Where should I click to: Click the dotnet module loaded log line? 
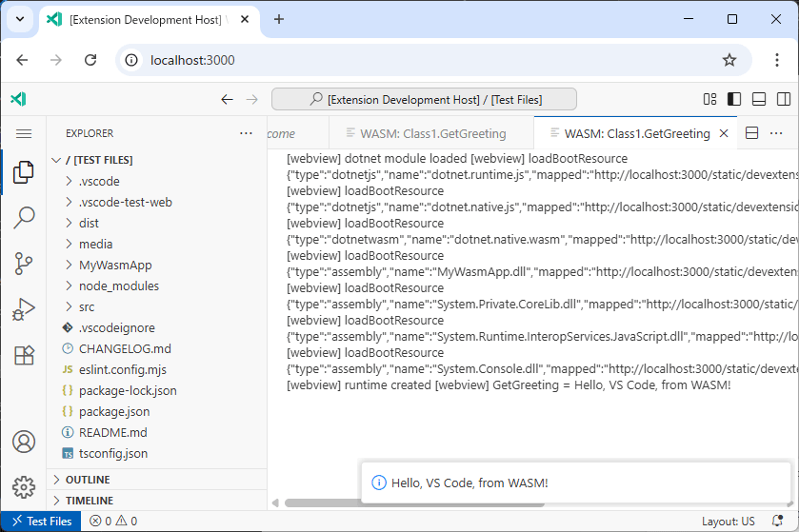[x=376, y=158]
